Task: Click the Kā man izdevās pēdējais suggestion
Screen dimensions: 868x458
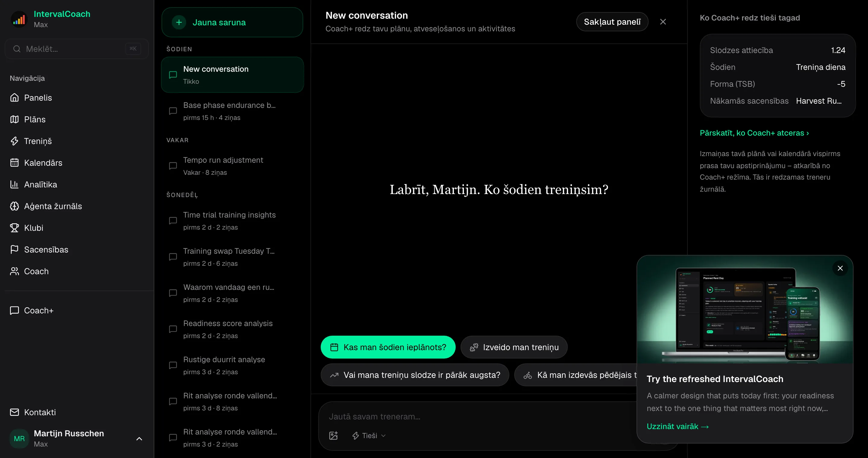Action: coord(576,375)
